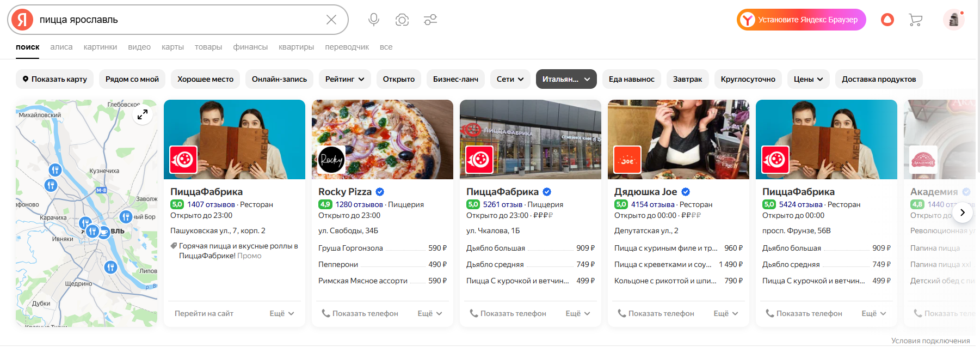Expand "Ещё" menu on Rocky Pizza card
980x352 pixels.
(429, 313)
